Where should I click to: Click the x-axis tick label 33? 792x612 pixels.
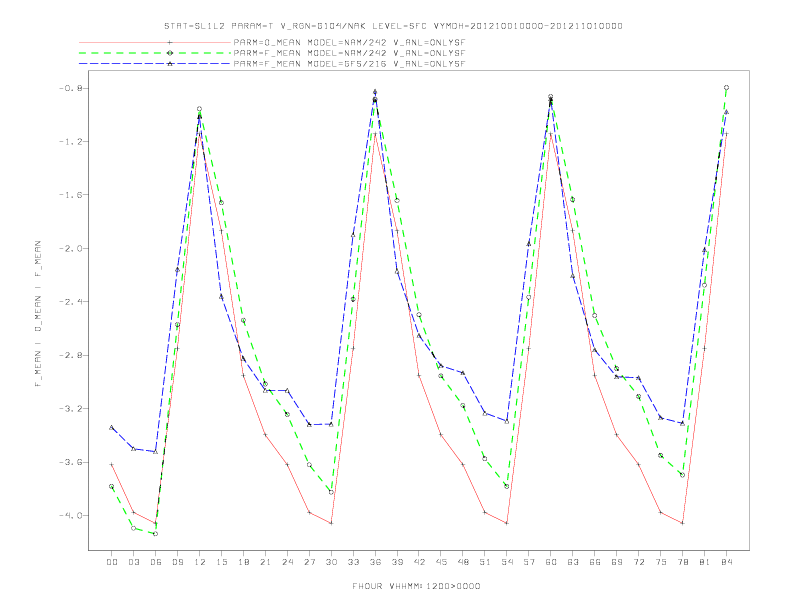[x=354, y=562]
